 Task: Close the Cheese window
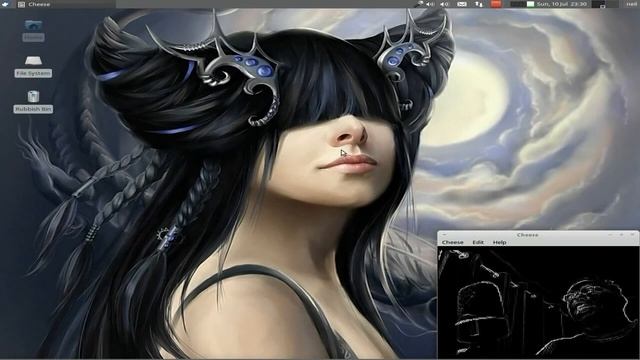pos(632,235)
